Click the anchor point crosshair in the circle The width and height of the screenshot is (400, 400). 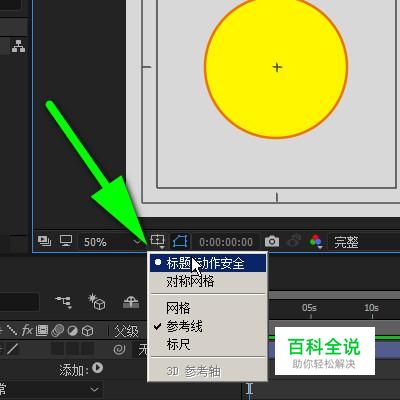click(x=277, y=67)
